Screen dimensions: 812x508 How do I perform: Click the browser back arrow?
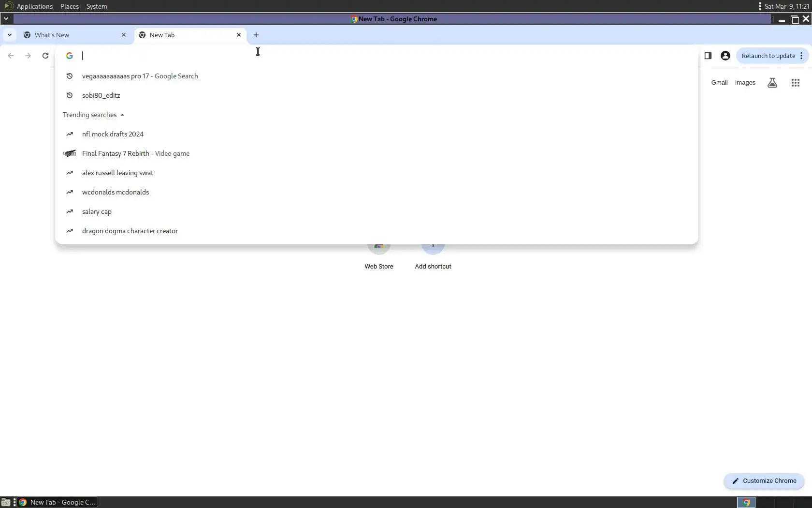pos(11,56)
